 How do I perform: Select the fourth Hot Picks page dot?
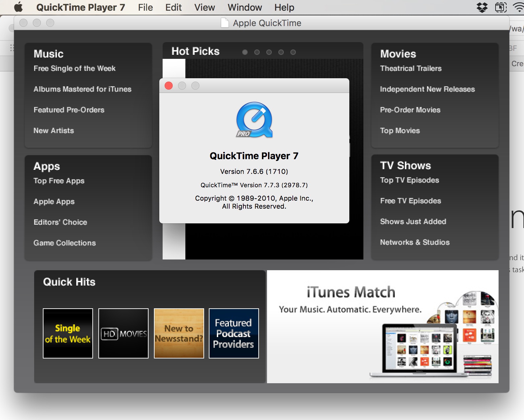[281, 52]
